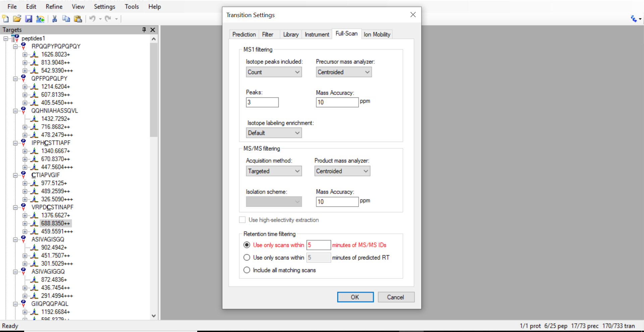The width and height of the screenshot is (644, 332).
Task: Switch to the Ion Mobility tab
Action: [377, 35]
